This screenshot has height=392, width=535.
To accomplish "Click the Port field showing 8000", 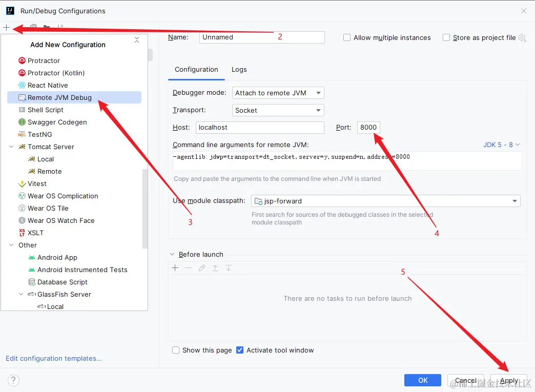I will click(x=368, y=127).
